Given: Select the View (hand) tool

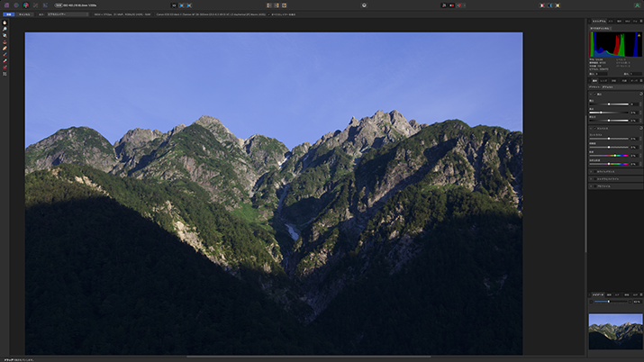Looking at the screenshot, I should pyautogui.click(x=5, y=23).
